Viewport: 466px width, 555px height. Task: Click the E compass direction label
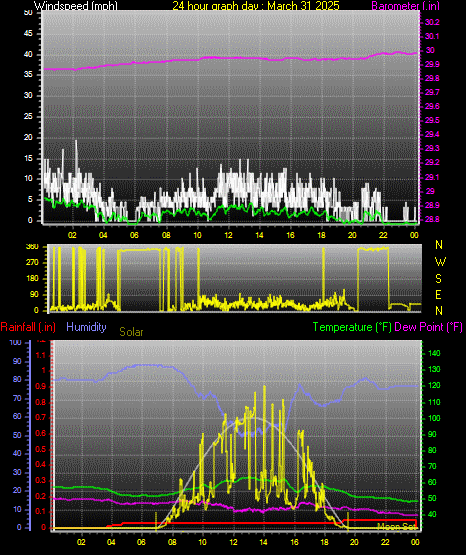coord(438,295)
